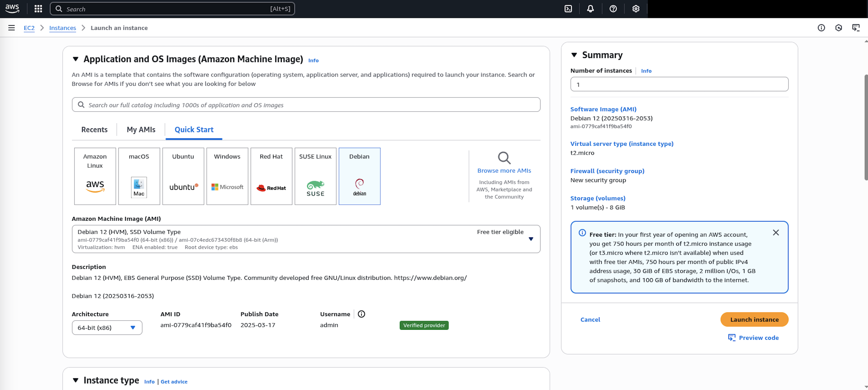Select the Amazon Linux AMI tile
This screenshot has width=868, height=390.
(95, 176)
